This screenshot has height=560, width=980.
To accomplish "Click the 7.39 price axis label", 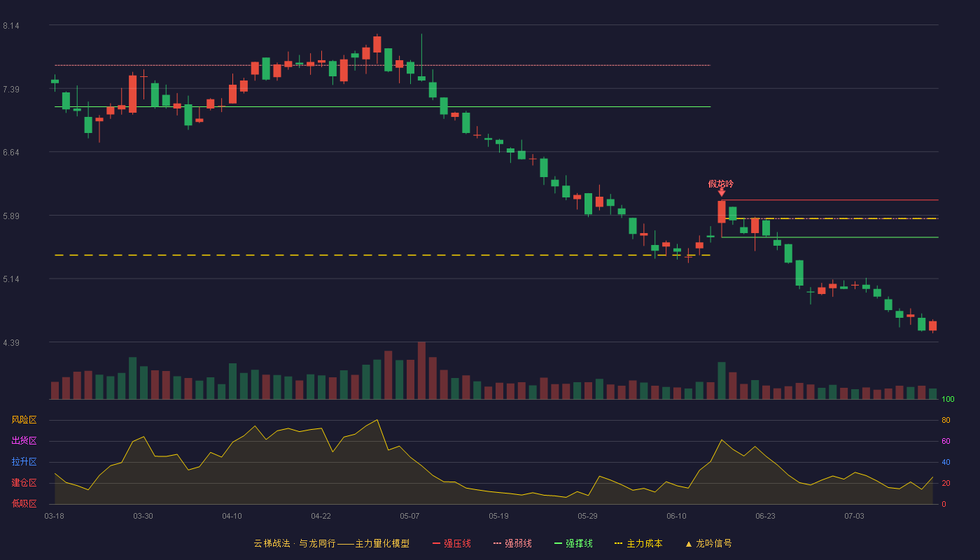I will tap(10, 90).
